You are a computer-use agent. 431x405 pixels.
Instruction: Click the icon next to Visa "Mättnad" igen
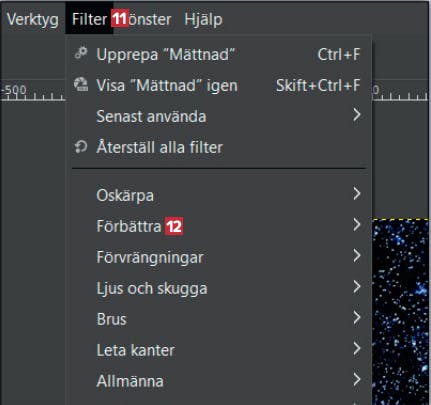tap(81, 84)
